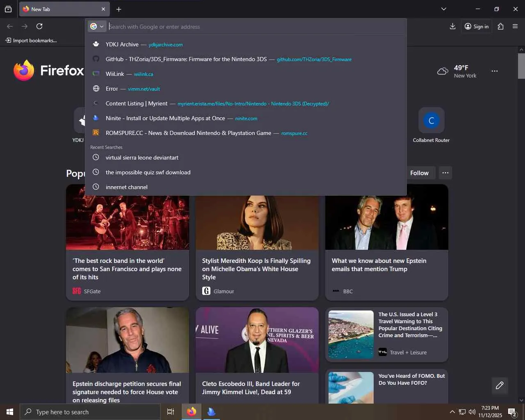The image size is (525, 420).
Task: Click the ROMSPURE favicon in suggestions
Action: pyautogui.click(x=96, y=132)
